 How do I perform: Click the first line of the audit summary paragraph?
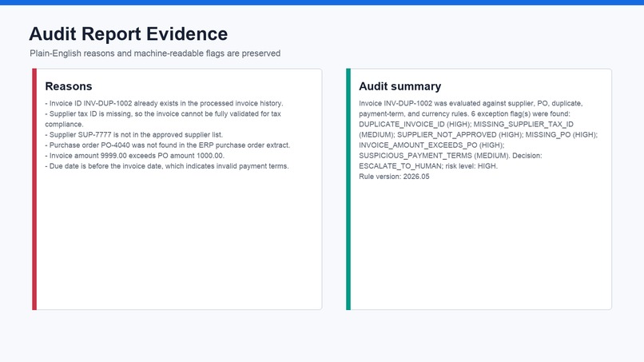coord(471,103)
